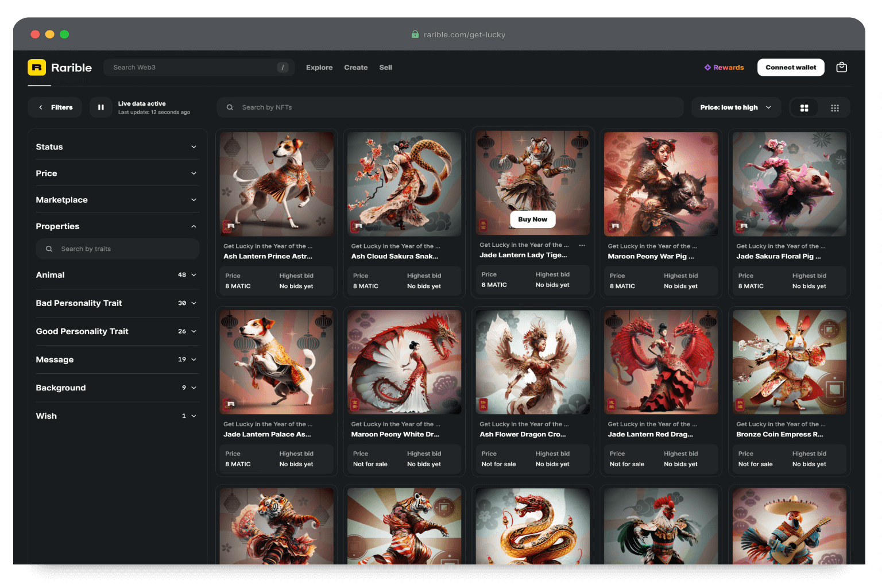This screenshot has height=588, width=882.
Task: Expand the Bad Personality Trait list
Action: [117, 303]
